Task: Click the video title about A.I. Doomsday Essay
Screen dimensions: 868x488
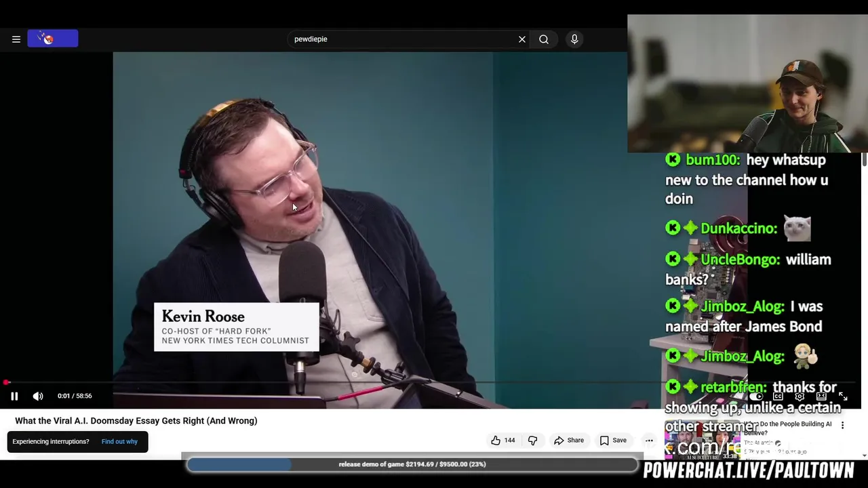Action: (136, 421)
